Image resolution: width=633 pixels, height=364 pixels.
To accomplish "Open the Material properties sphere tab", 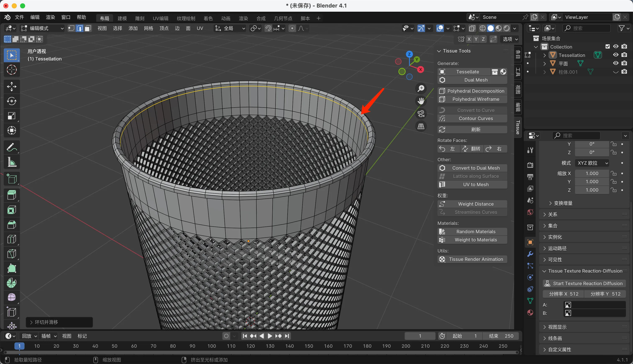I will coord(530,313).
